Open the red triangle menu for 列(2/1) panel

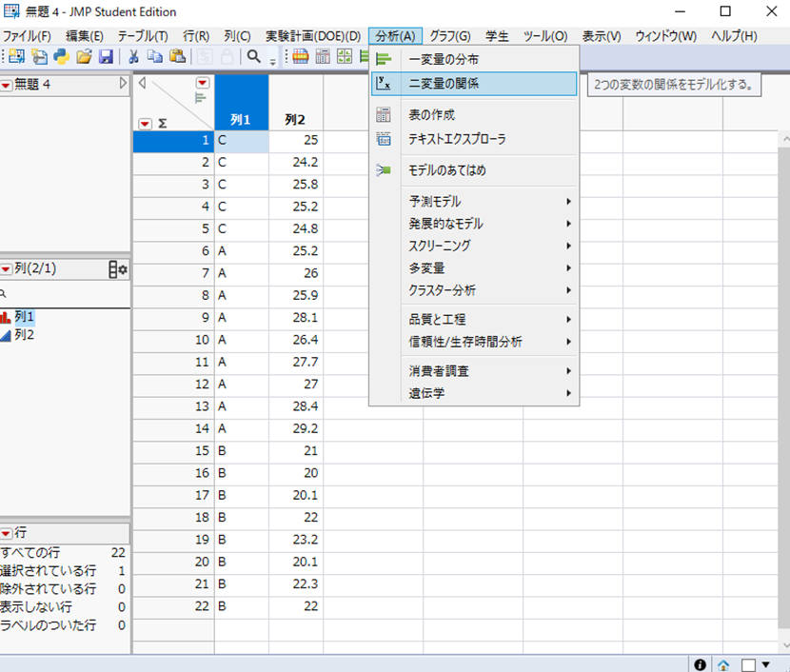7,269
